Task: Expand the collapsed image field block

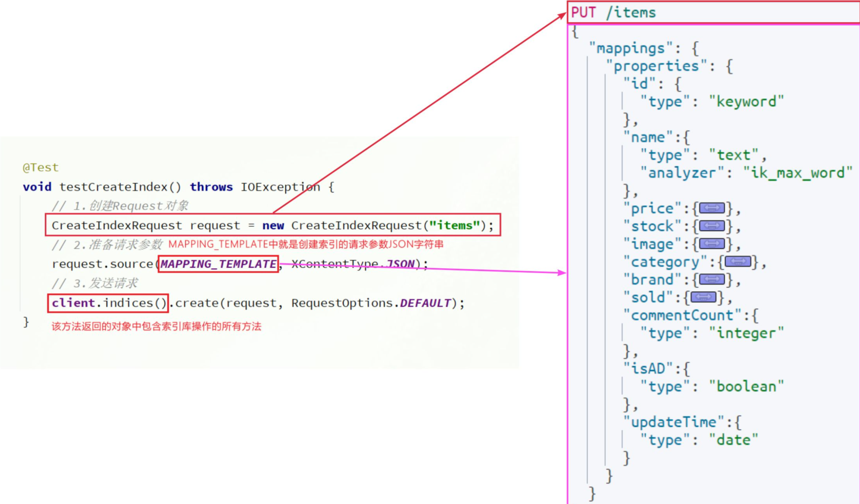Action: [712, 244]
